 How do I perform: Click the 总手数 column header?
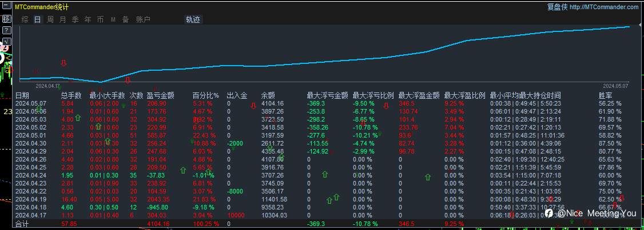71,95
